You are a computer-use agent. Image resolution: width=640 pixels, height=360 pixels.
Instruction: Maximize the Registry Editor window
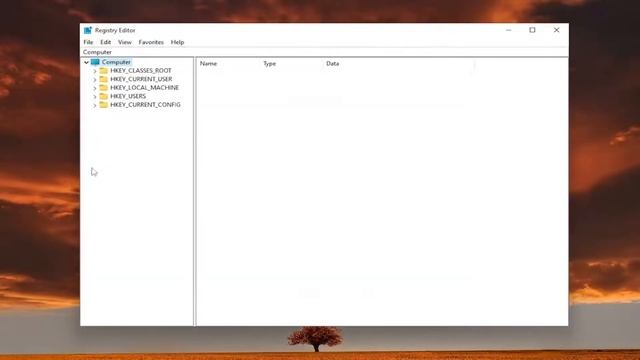pos(532,30)
